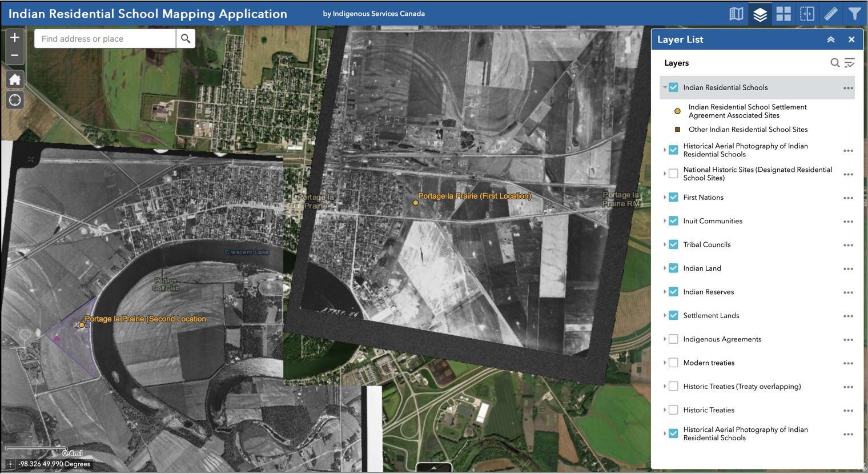Open options menu for Tribal Councils layer
This screenshot has width=868, height=474.
pyautogui.click(x=848, y=246)
